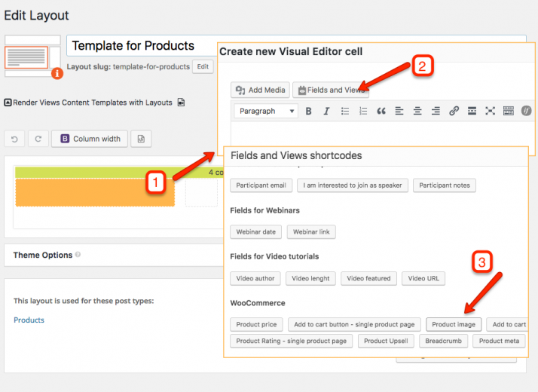Click the redo arrow button
The image size is (538, 392).
coord(38,139)
